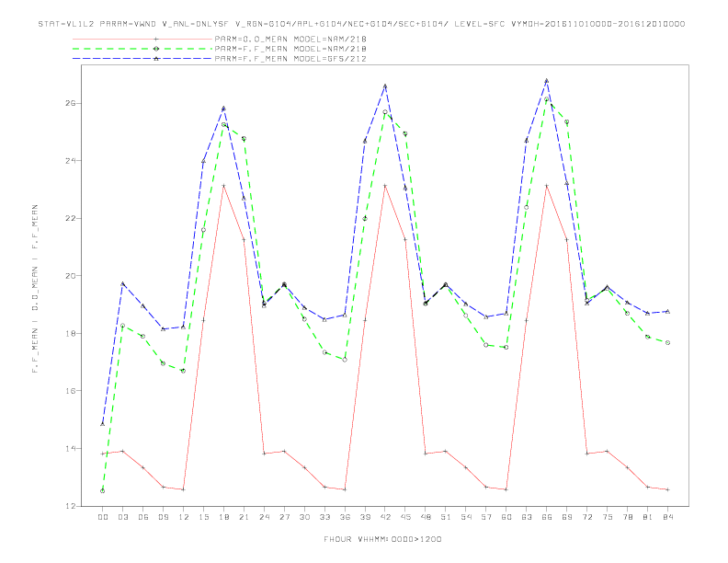Click the x-axis title FHOUR VHHMM:0000>1200
728x563 pixels.
[382, 539]
